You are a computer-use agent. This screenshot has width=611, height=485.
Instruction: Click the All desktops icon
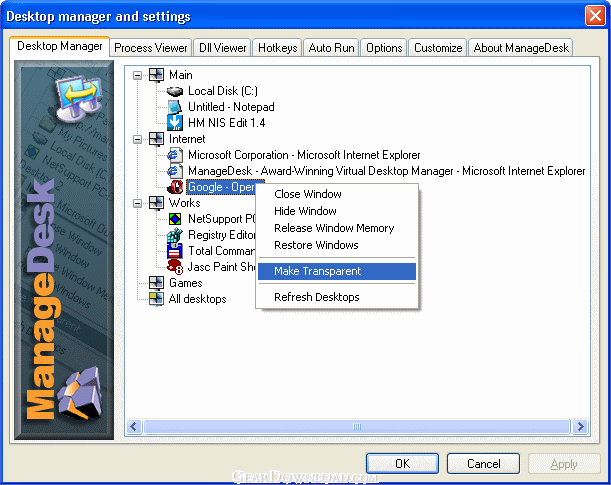(x=156, y=299)
